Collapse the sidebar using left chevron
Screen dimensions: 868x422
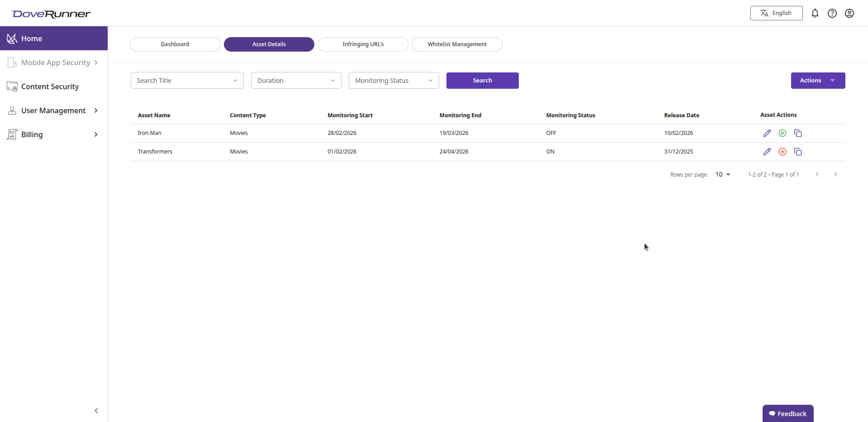click(96, 411)
